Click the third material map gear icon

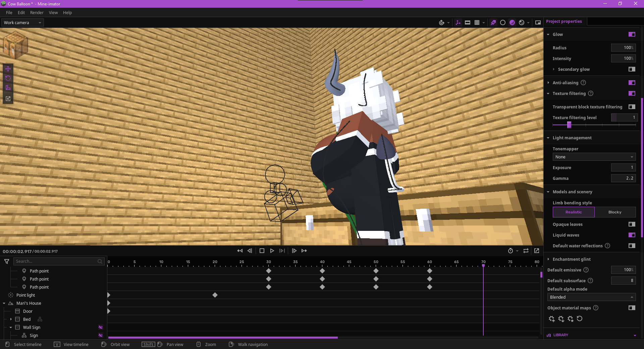pyautogui.click(x=571, y=319)
